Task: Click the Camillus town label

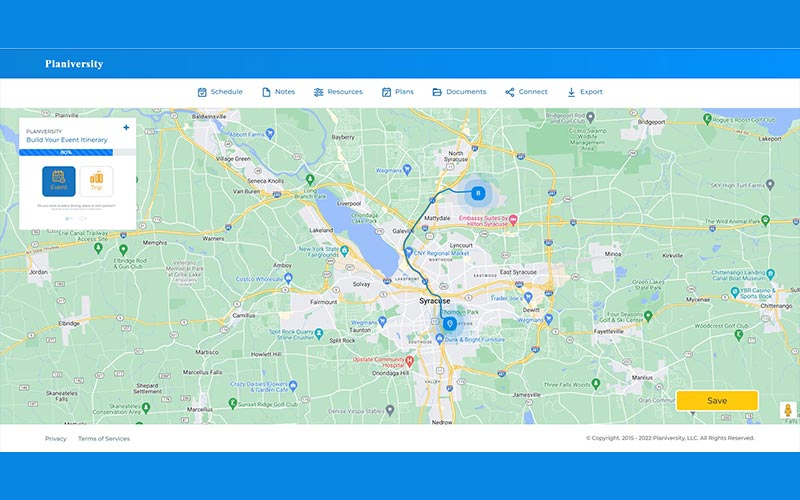Action: point(243,315)
